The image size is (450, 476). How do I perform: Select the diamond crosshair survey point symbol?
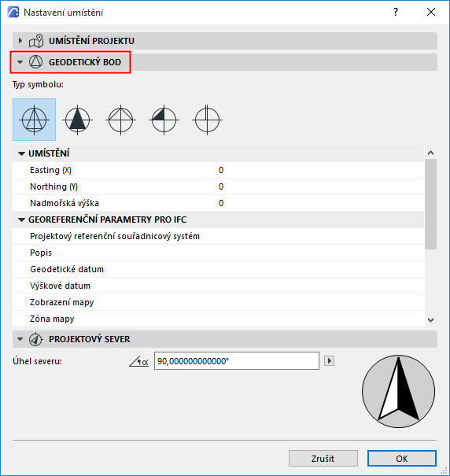[121, 120]
